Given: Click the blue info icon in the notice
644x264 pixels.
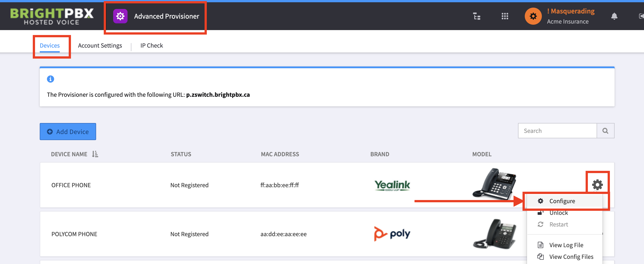Looking at the screenshot, I should click(51, 79).
